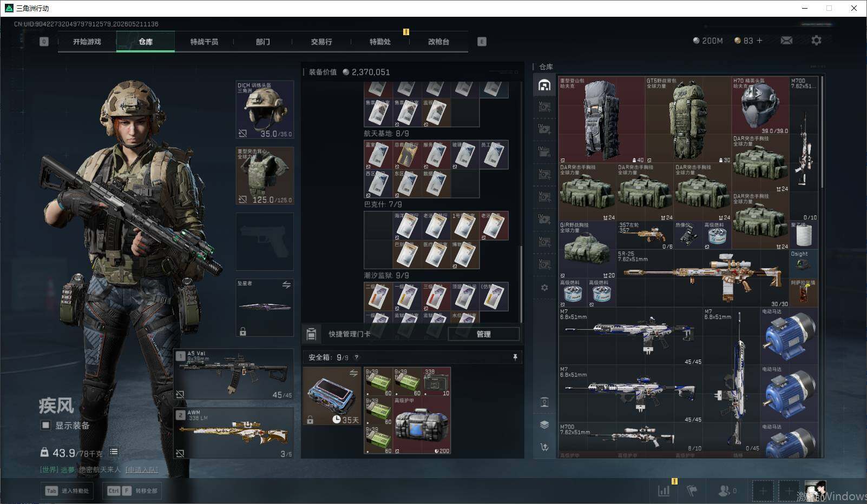
Task: Open warehouse sidebar settings gear
Action: coord(544,288)
